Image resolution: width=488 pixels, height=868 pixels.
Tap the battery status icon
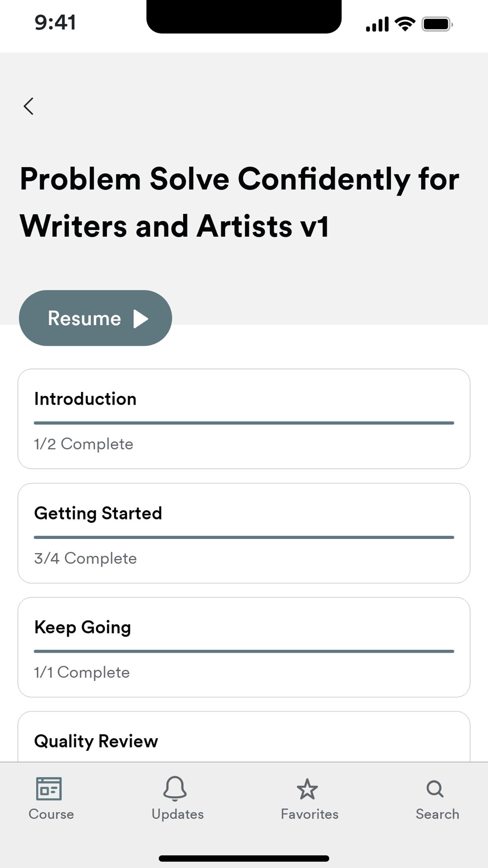click(437, 24)
